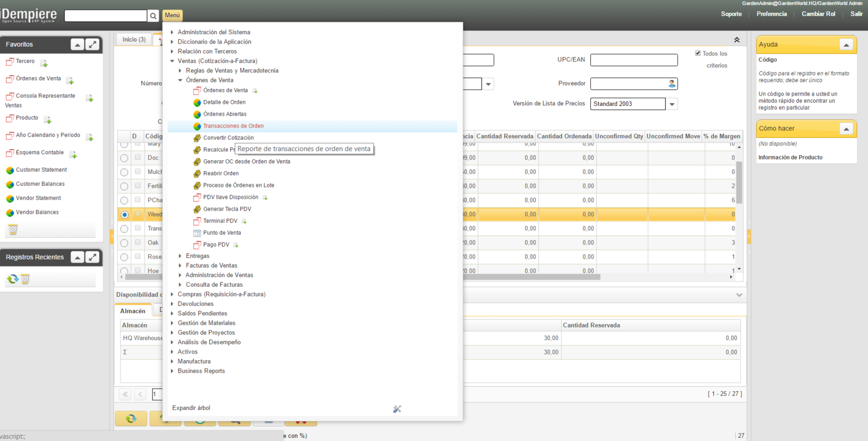Uncheck the Todos los criterios checkbox
Viewport: 868px width, 441px height.
point(698,53)
